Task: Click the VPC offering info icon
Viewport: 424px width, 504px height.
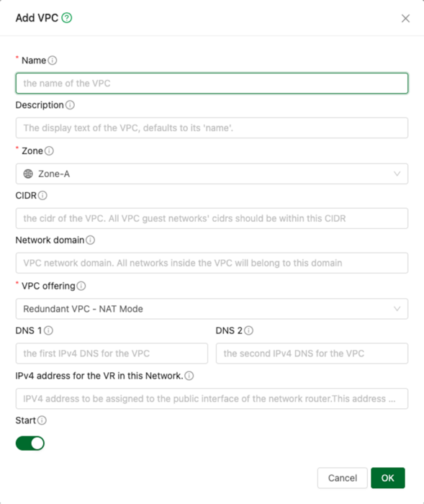Action: coord(81,286)
